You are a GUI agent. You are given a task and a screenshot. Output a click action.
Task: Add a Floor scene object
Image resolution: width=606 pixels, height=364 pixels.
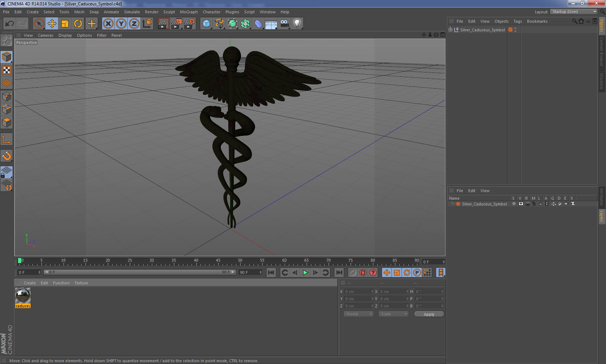click(x=271, y=24)
